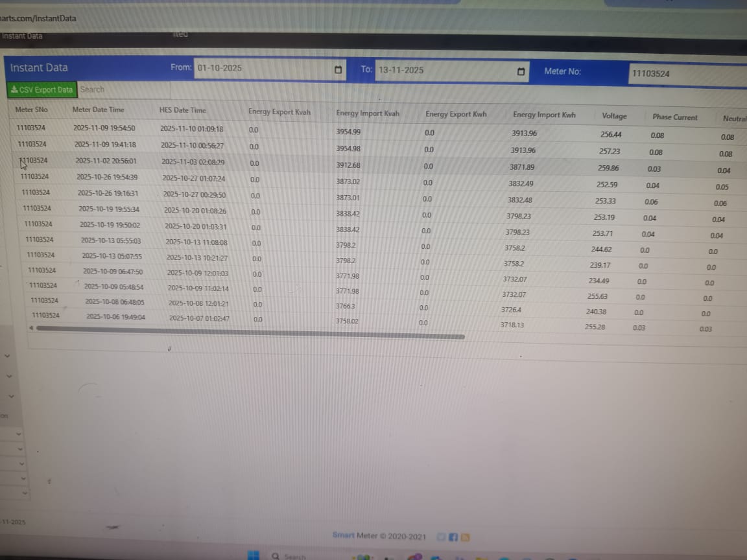Screen dimensions: 747x560
Task: Click the Search box beside CSV Export
Action: tap(124, 89)
